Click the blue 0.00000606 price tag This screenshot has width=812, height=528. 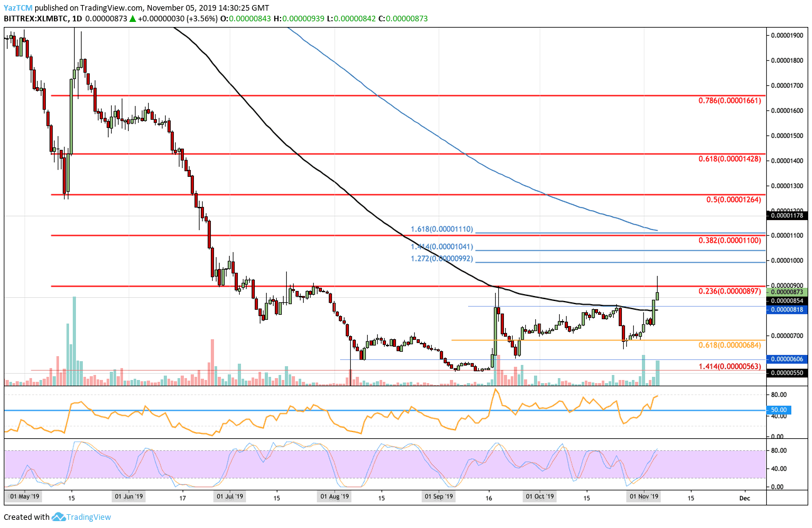coord(788,359)
